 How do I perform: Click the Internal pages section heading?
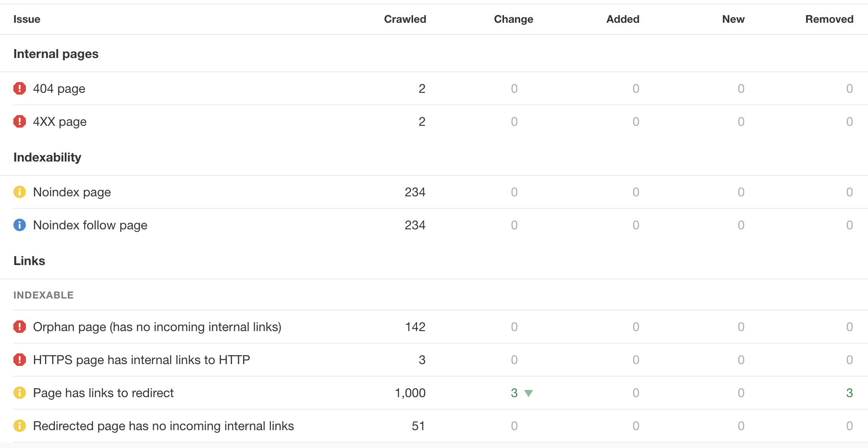(x=56, y=54)
